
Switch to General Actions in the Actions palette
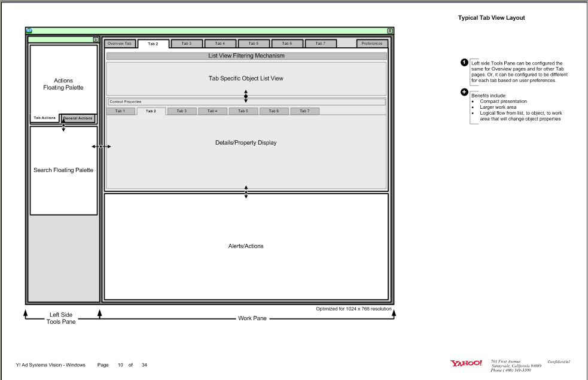78,118
